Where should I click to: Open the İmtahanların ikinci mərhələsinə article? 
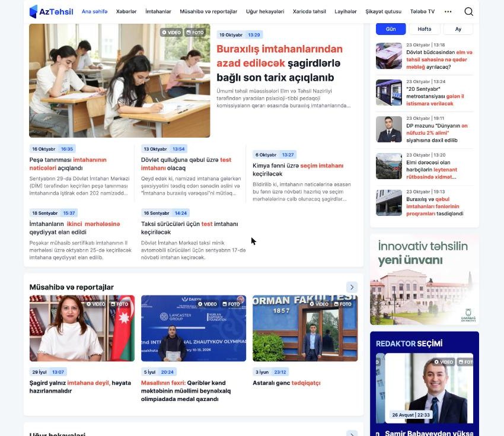[x=75, y=228]
